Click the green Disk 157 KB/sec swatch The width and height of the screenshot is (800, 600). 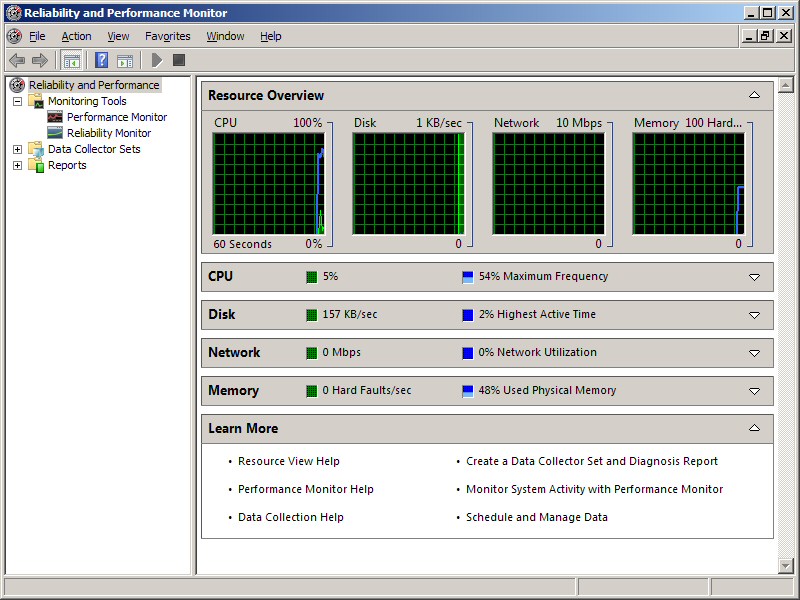click(312, 315)
